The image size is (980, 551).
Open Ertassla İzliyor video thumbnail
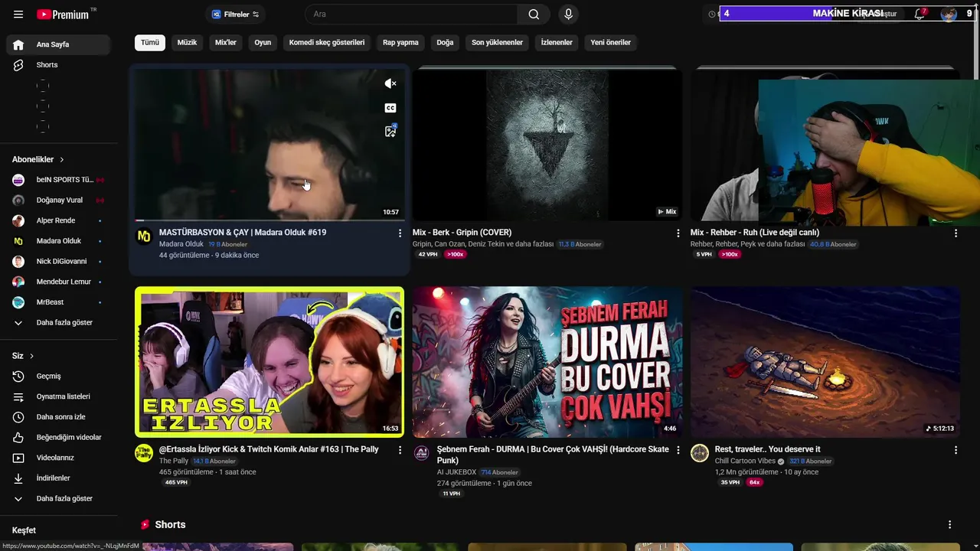click(x=269, y=362)
